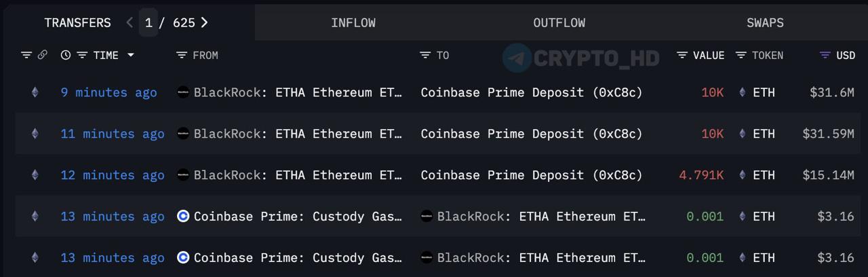Click the clock icon beside TIME
868x277 pixels.
66,55
